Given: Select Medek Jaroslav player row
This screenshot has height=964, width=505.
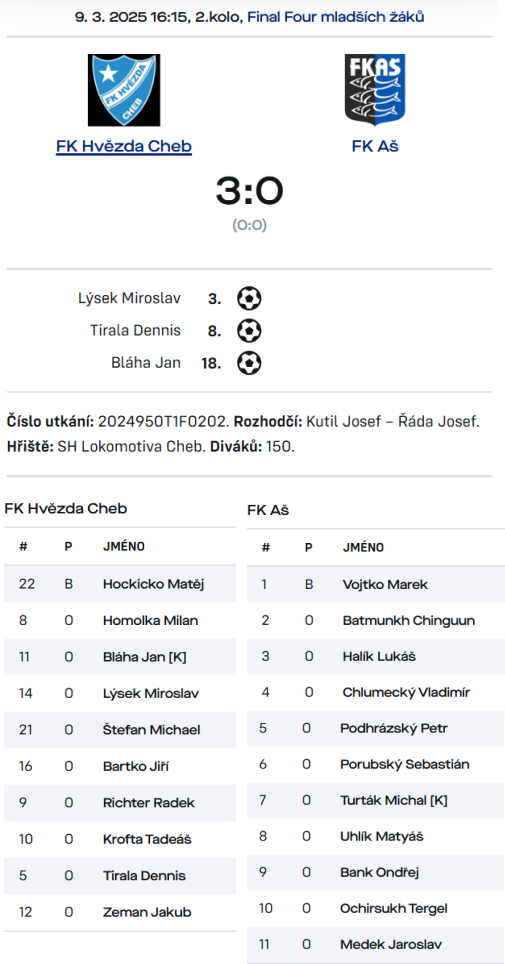Looking at the screenshot, I should pyautogui.click(x=376, y=944).
